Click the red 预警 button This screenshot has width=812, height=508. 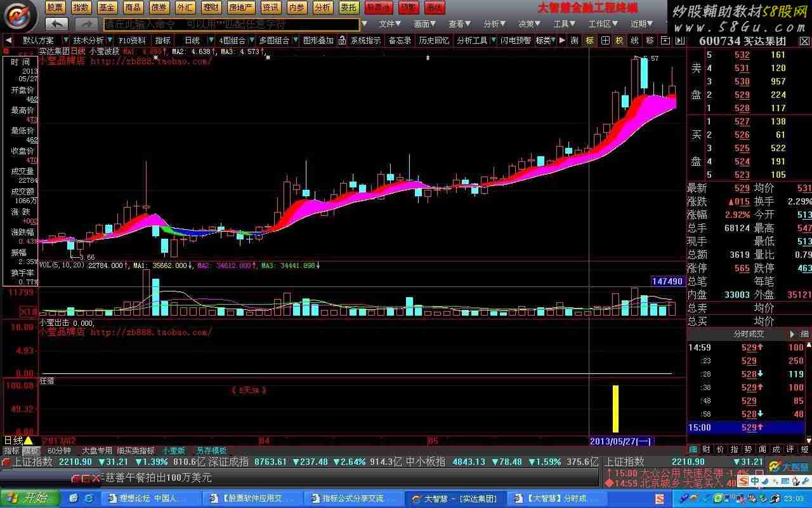click(409, 8)
